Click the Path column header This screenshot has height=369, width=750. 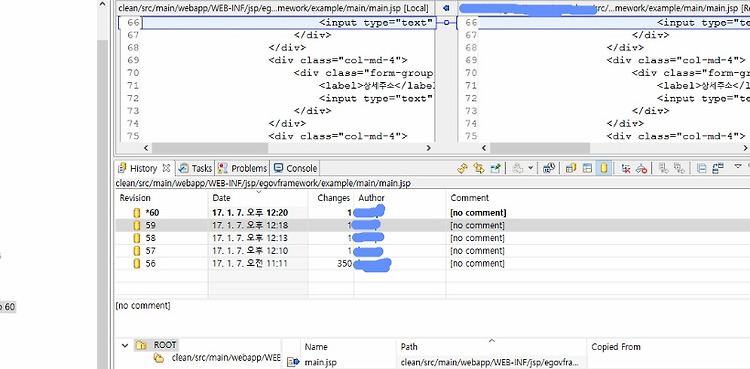[491, 347]
